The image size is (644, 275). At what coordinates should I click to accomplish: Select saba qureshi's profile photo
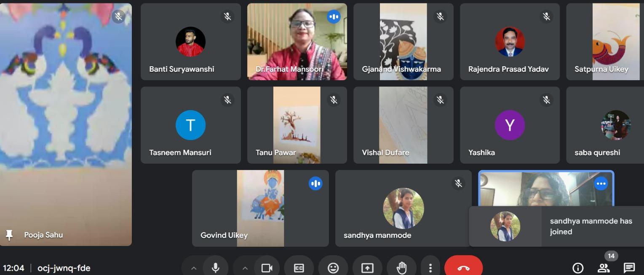(616, 125)
